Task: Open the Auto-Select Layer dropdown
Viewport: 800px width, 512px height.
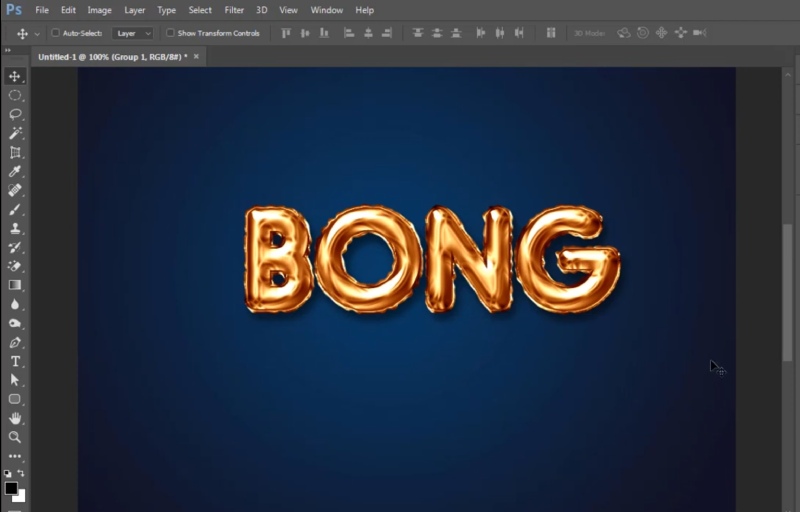Action: coord(133,33)
